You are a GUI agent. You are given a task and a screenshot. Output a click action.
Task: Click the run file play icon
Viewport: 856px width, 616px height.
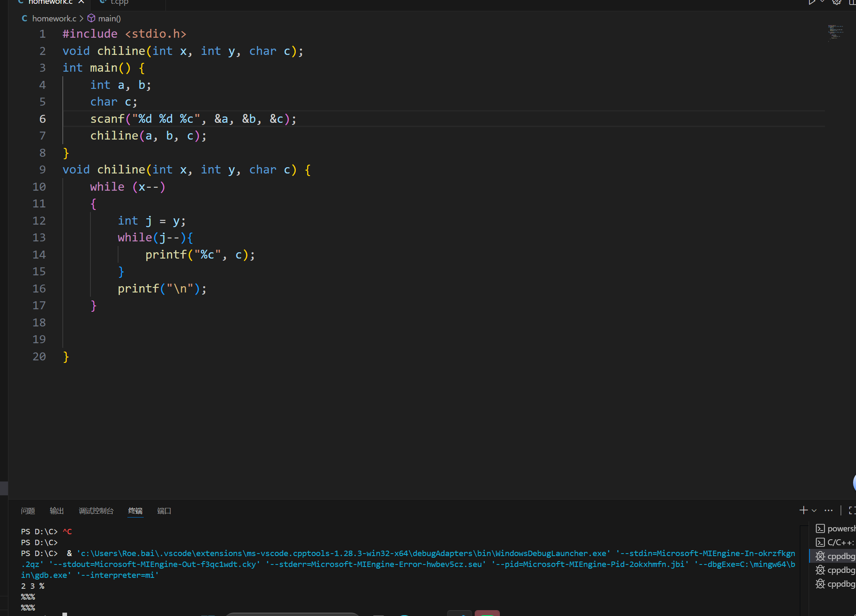tap(812, 2)
